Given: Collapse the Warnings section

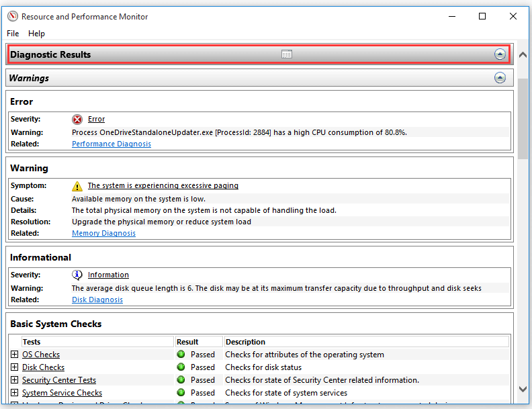Looking at the screenshot, I should 500,78.
